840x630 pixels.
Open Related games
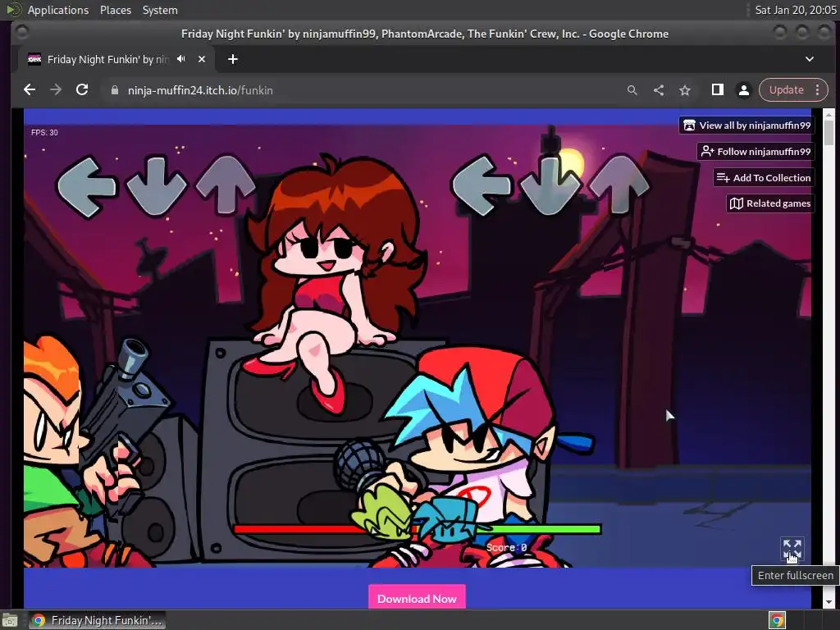click(770, 203)
